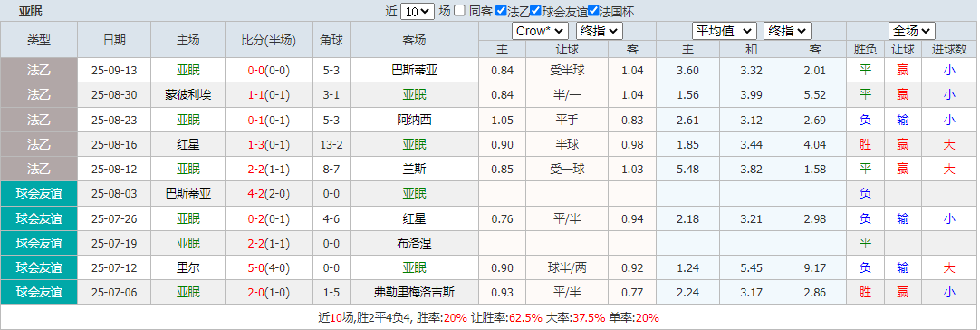Viewport: 980px width, 330px height.
Task: Click the 比分(半场) column header
Action: coord(269,40)
